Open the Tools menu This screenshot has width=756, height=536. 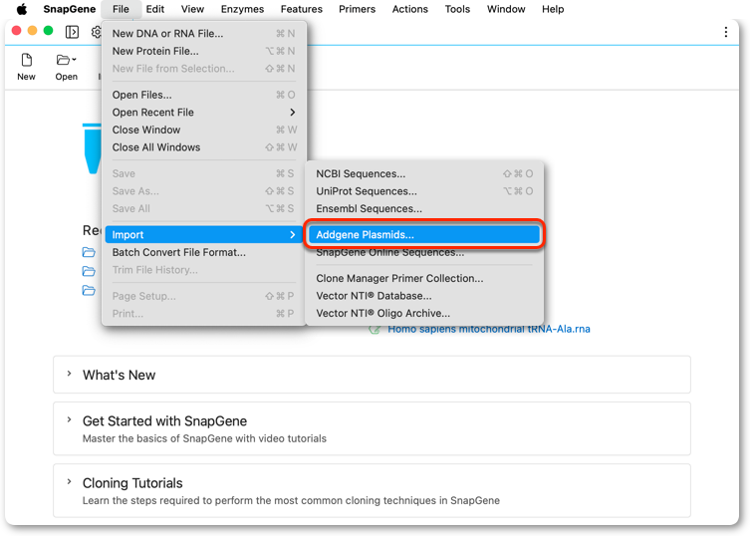(457, 9)
